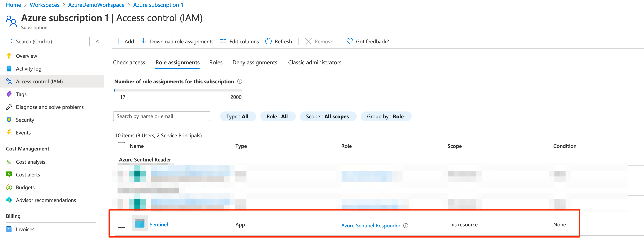The image size is (644, 239).
Task: Click the role assignments usage progress bar
Action: [x=178, y=90]
